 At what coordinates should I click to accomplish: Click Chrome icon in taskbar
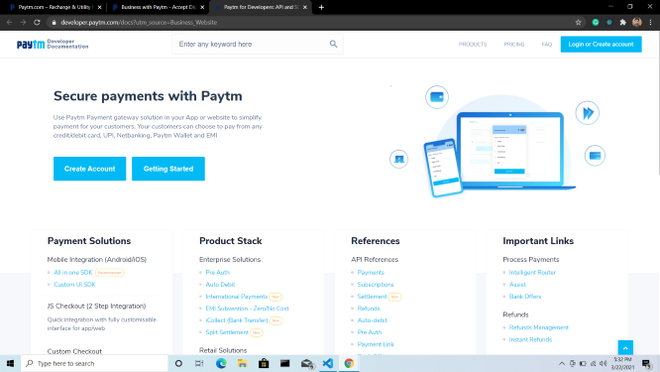coord(349,363)
